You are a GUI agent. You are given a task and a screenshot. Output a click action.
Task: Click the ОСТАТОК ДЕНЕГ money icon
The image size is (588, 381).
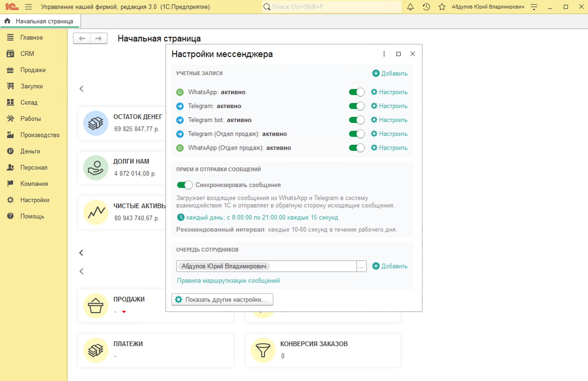click(x=96, y=123)
